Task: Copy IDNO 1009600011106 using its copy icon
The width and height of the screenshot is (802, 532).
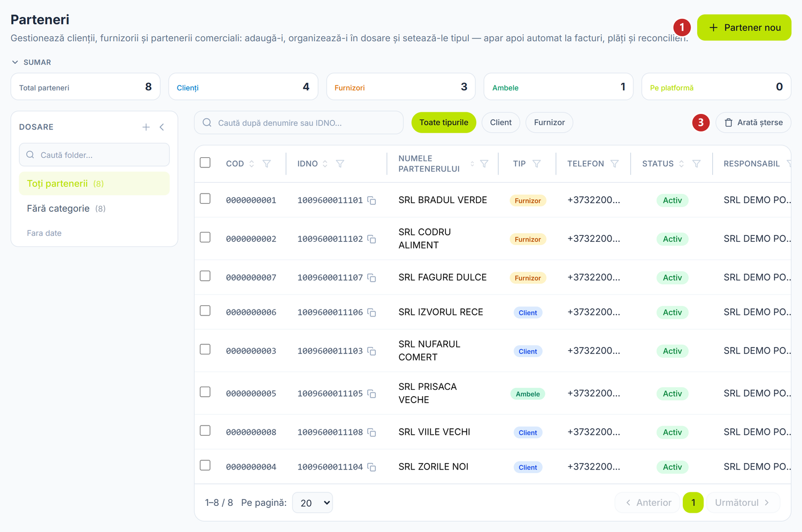Action: pyautogui.click(x=372, y=312)
